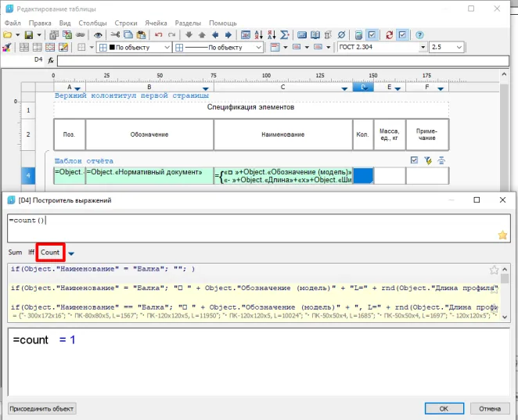Toggle the checkbox in the report template header
This screenshot has height=420, width=518.
click(x=415, y=160)
